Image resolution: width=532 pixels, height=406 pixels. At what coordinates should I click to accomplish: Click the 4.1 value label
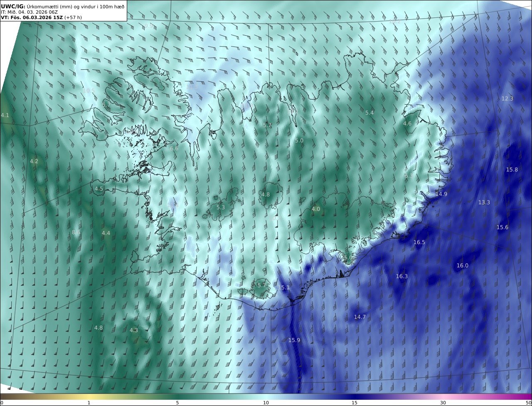[x=5, y=115]
